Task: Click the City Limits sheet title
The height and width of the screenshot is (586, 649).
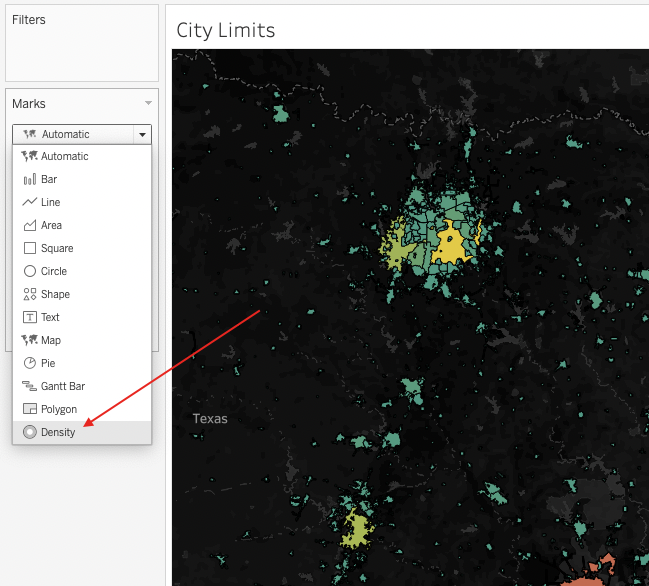Action: pos(226,30)
